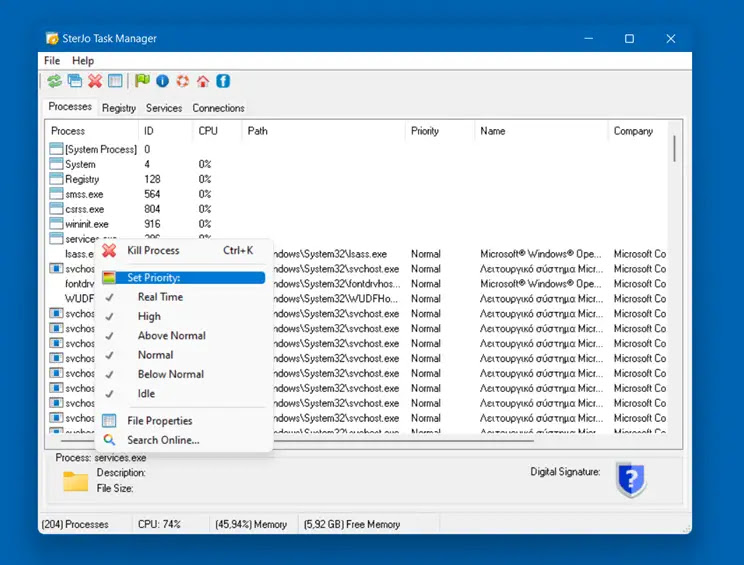This screenshot has height=565, width=744.
Task: Click the CPU: 74% status bar entry
Action: click(159, 524)
